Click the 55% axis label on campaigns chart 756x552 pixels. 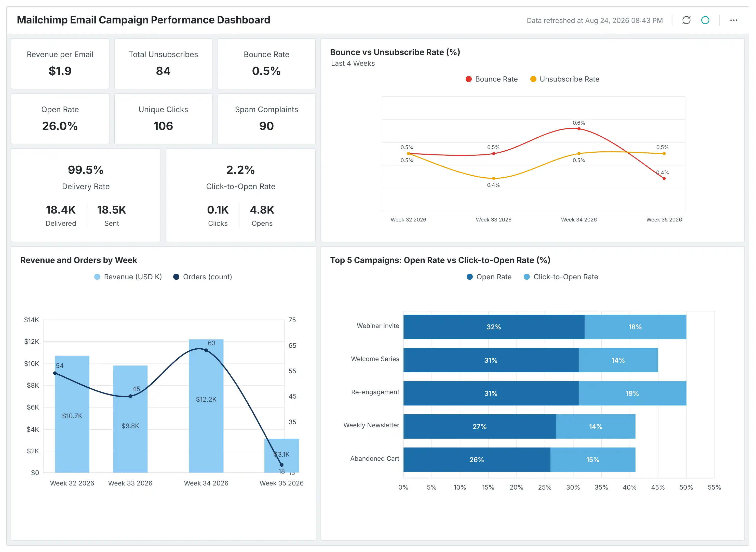coord(714,488)
